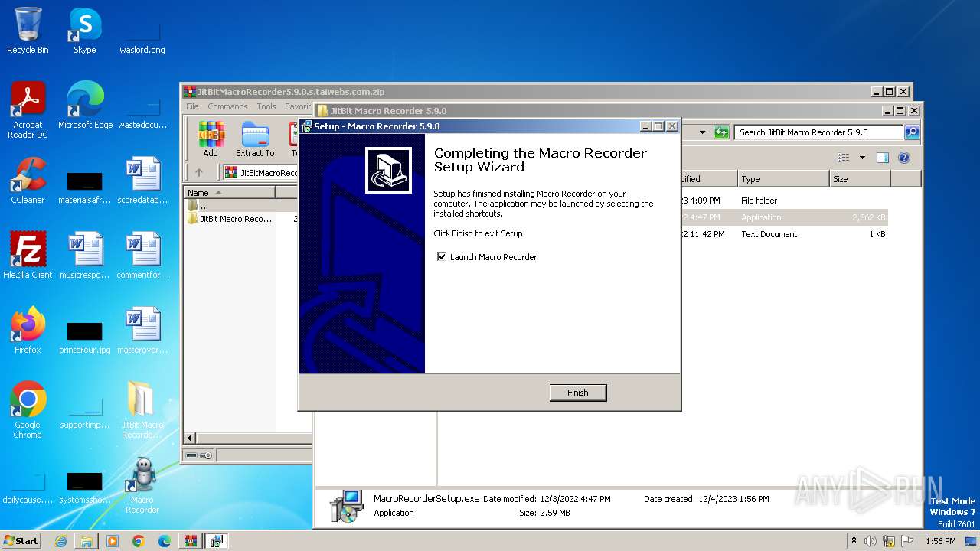Click MacroRecorderSetup.exe icon in details pane

click(346, 506)
